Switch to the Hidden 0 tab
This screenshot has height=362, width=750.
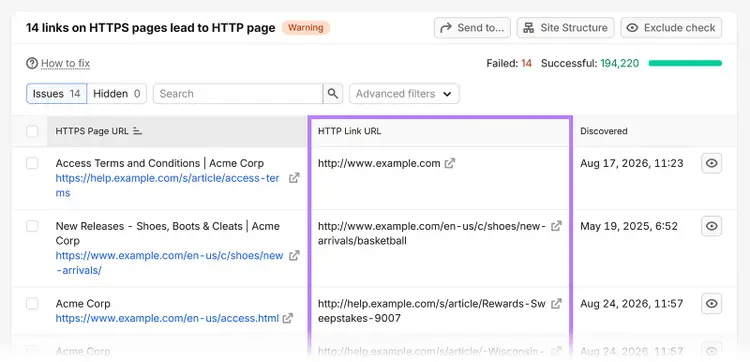point(117,94)
